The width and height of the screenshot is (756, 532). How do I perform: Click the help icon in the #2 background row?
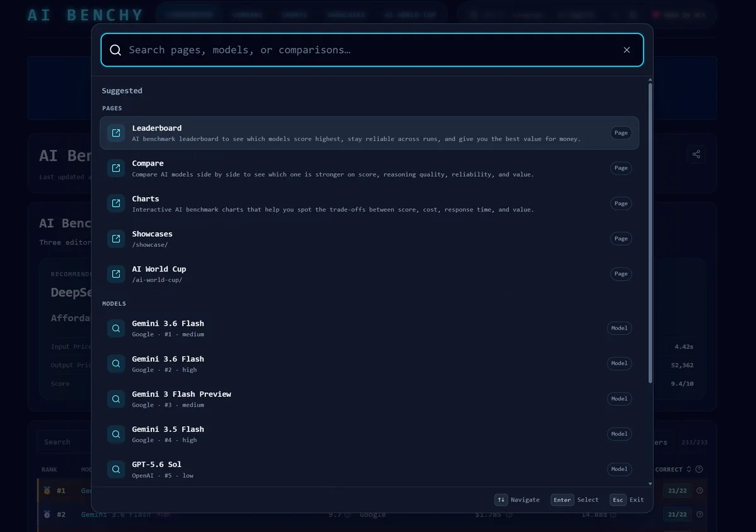699,514
